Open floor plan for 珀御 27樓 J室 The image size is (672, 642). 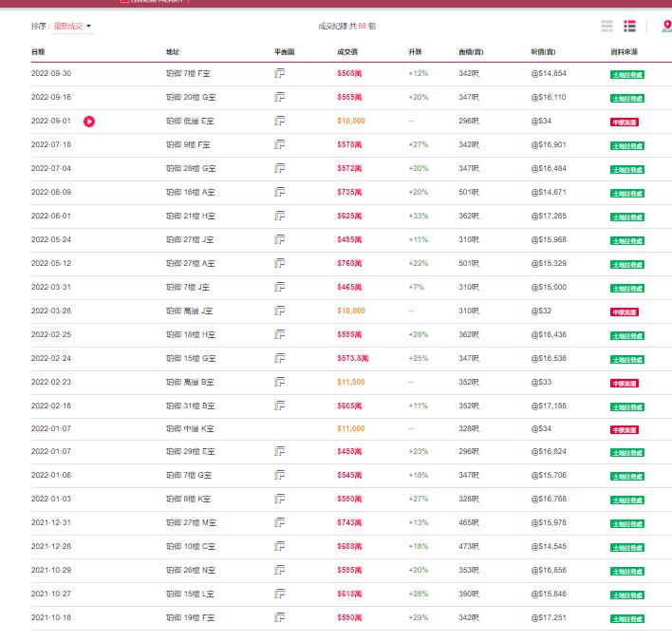pyautogui.click(x=279, y=239)
